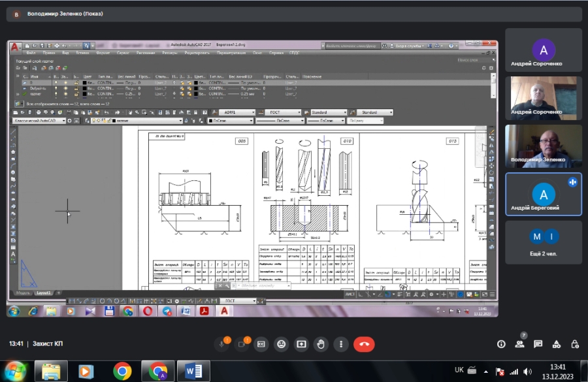Toggle closed captions in the call
Screen dimensions: 588x382
[x=261, y=343]
